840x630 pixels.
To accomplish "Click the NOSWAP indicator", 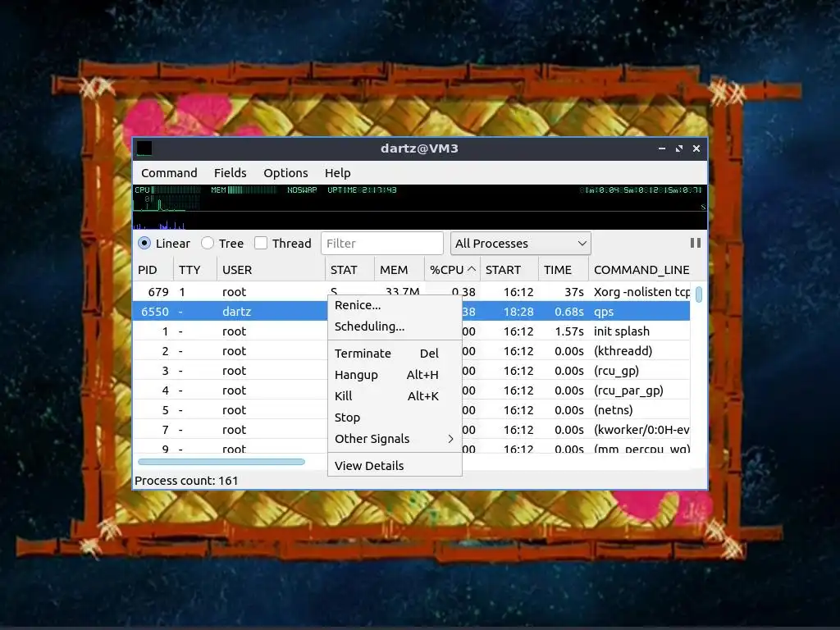I will pyautogui.click(x=302, y=189).
